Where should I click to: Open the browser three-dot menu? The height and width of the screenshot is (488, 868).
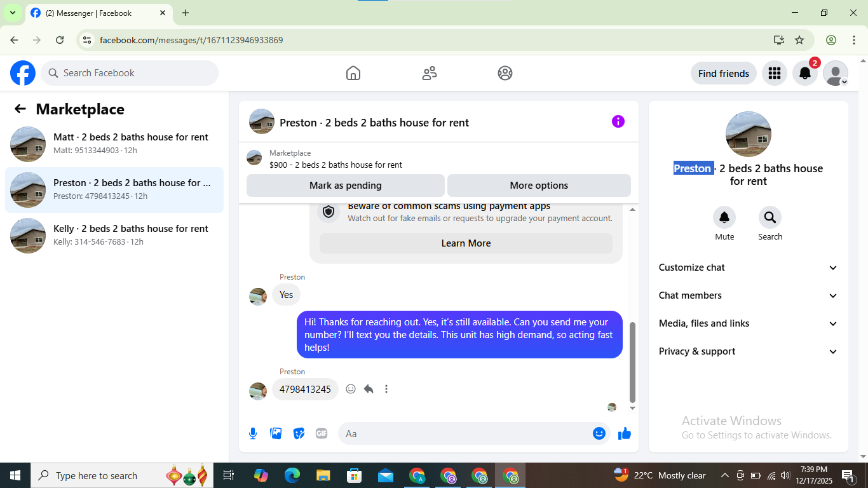click(x=854, y=40)
